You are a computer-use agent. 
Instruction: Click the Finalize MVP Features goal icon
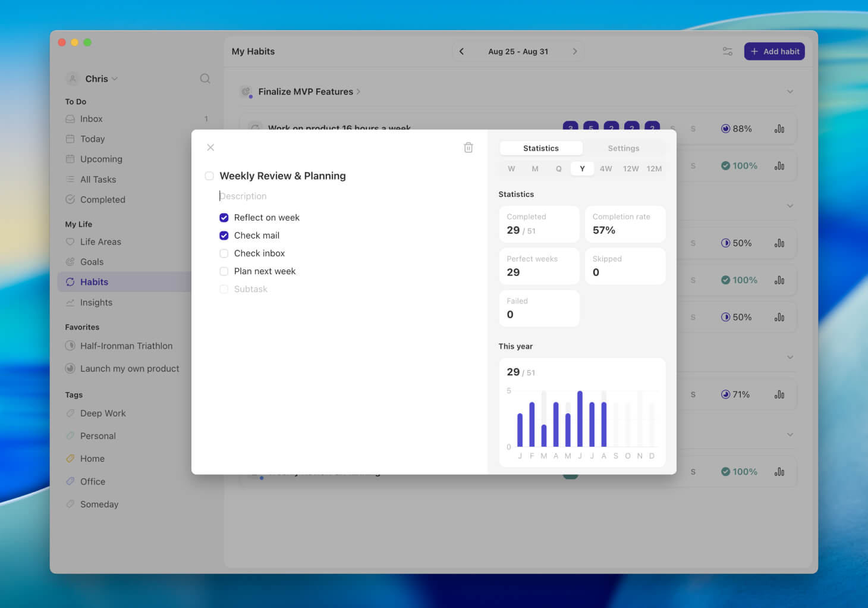click(246, 92)
